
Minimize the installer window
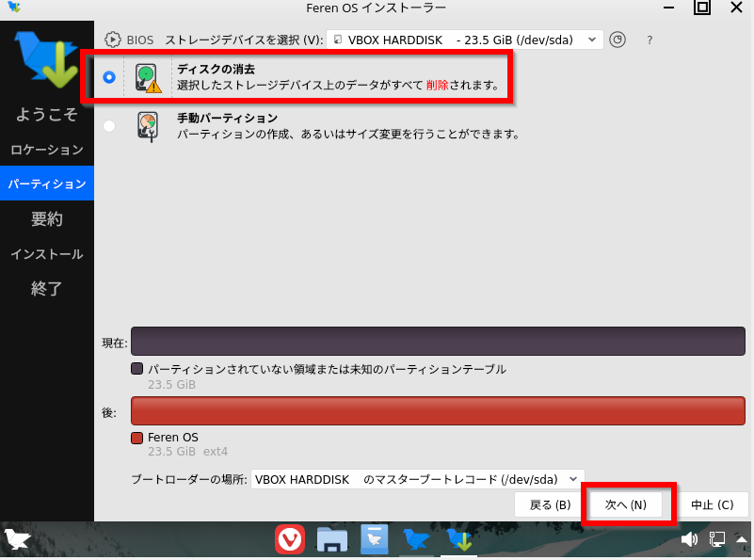point(669,8)
